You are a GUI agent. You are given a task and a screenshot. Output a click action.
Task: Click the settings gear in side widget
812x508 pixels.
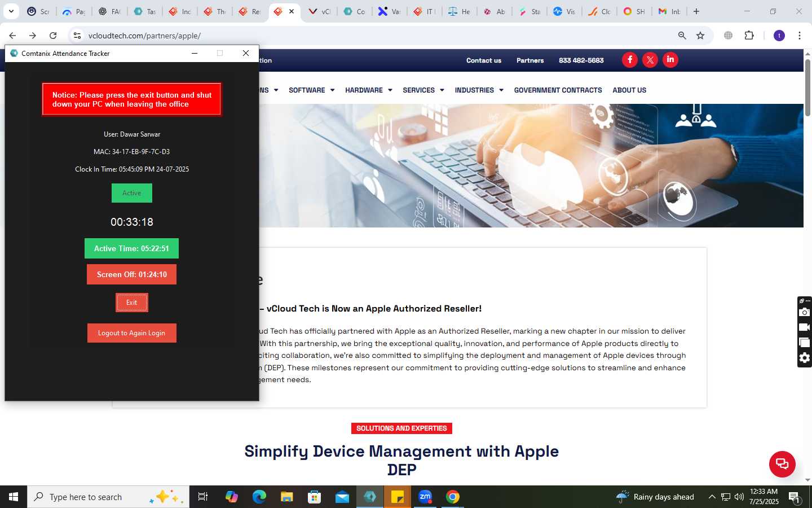805,358
